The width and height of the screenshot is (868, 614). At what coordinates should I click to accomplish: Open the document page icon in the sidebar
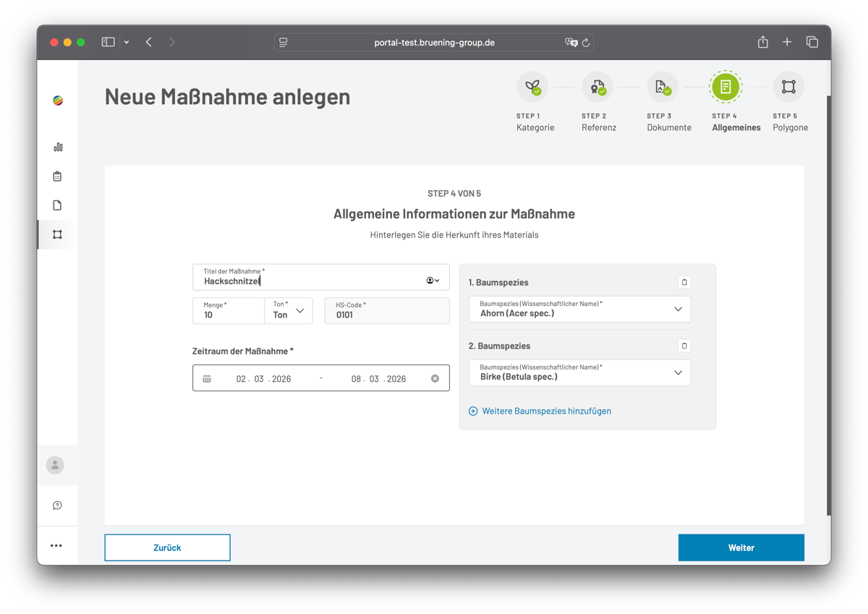57,205
